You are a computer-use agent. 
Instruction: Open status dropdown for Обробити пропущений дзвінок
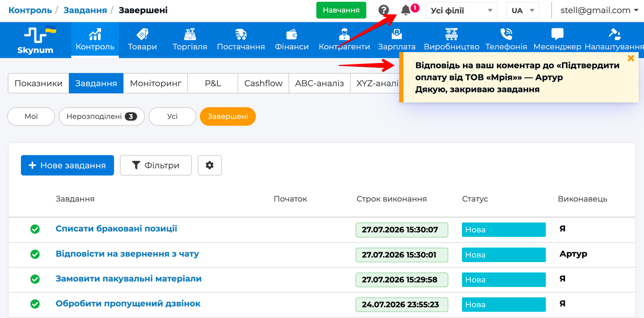504,304
